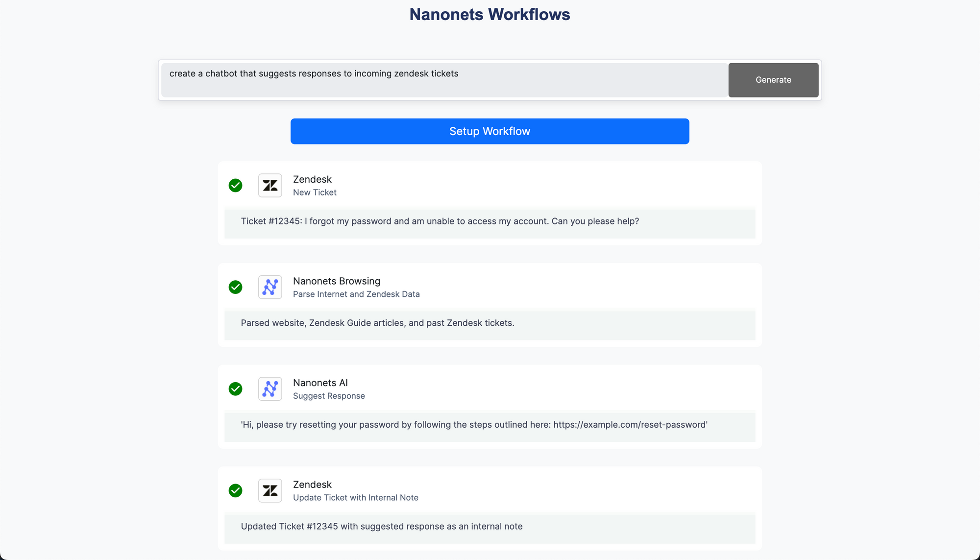Image resolution: width=980 pixels, height=560 pixels.
Task: Click green checkmark beside Nanonets Browsing
Action: [236, 287]
